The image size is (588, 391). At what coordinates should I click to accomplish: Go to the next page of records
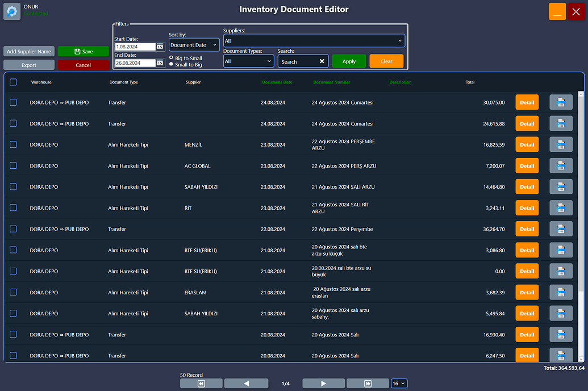(324, 384)
